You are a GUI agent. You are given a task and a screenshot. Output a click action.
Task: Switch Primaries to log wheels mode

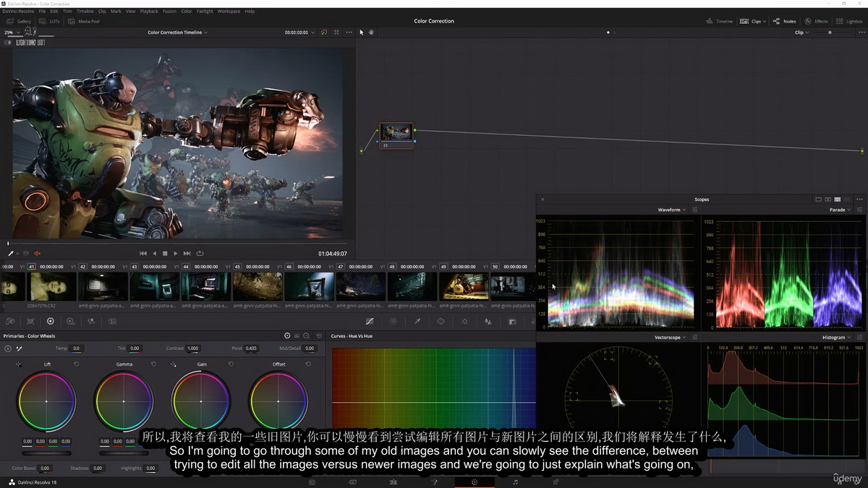(x=306, y=336)
